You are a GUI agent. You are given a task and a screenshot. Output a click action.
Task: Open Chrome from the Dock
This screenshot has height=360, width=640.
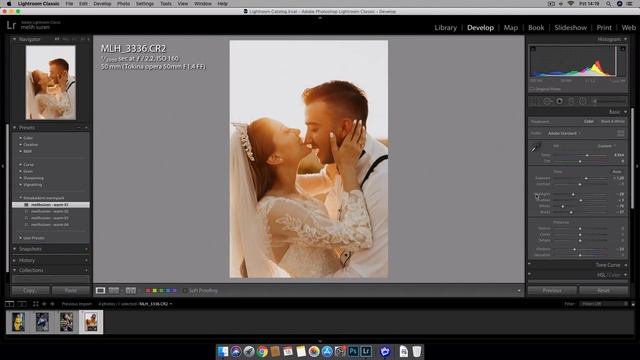click(262, 351)
